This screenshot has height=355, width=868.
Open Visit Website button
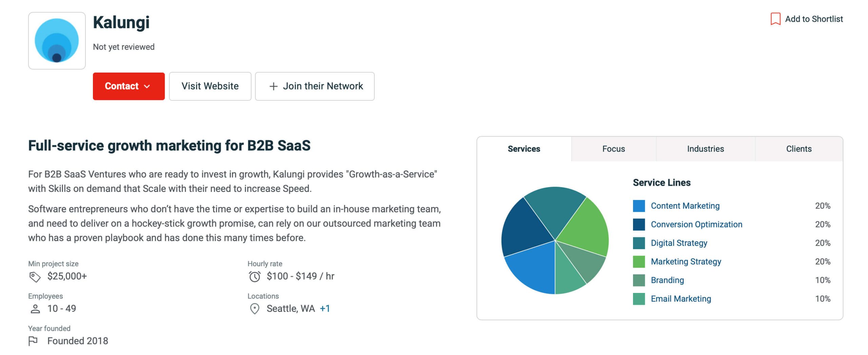(210, 86)
